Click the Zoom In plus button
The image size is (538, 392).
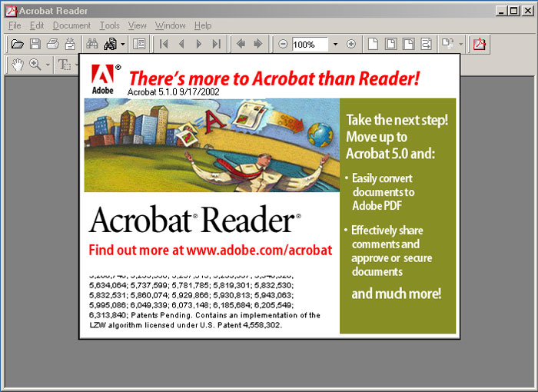pyautogui.click(x=351, y=44)
